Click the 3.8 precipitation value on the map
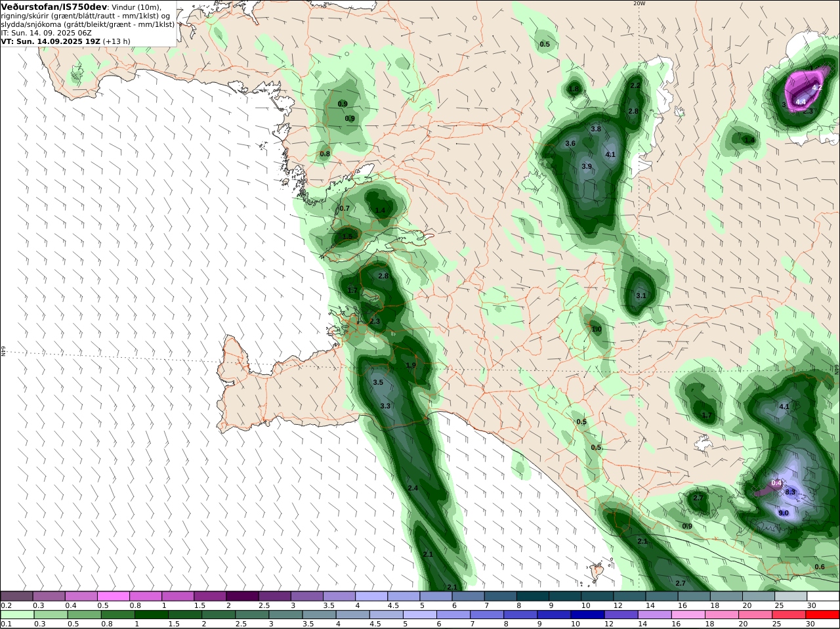Image resolution: width=840 pixels, height=629 pixels. 596,129
